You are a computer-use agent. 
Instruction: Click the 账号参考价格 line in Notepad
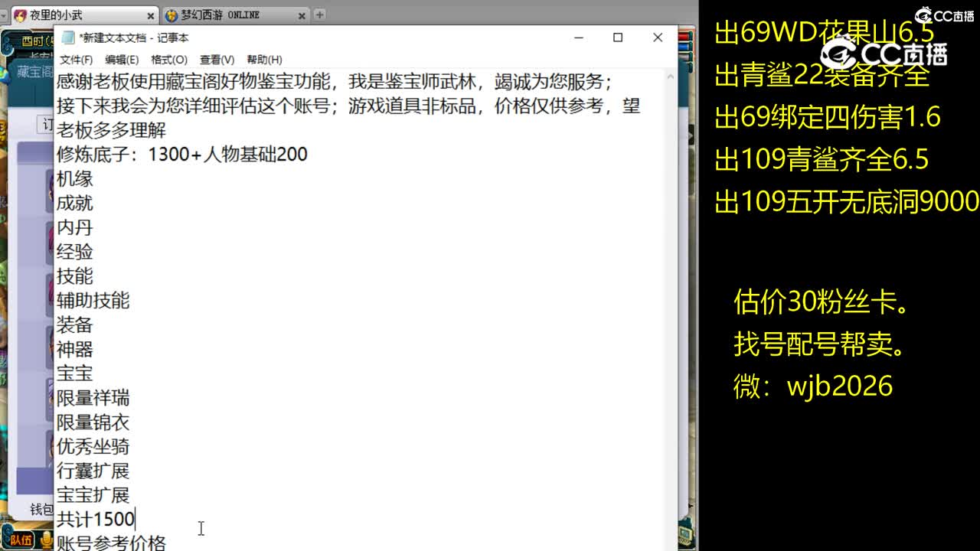pyautogui.click(x=111, y=543)
